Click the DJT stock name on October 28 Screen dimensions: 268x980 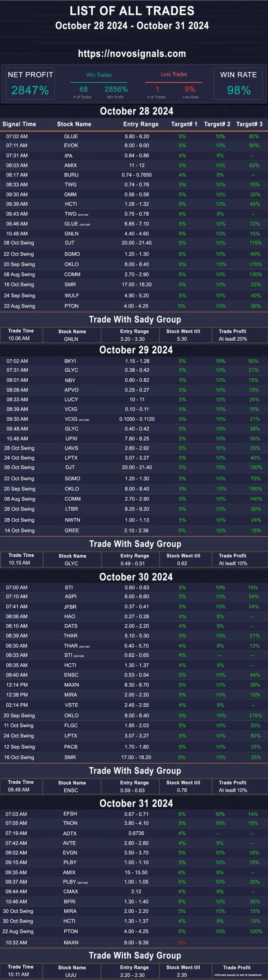point(70,243)
